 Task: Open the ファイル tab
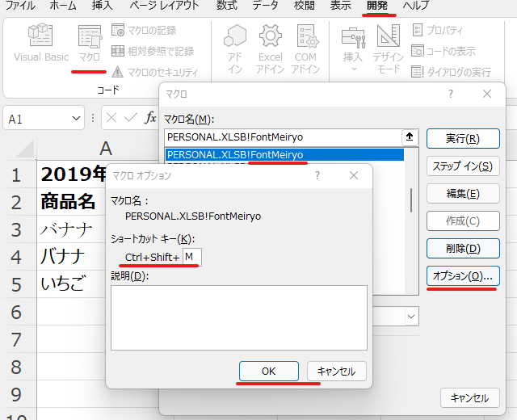pyautogui.click(x=20, y=6)
